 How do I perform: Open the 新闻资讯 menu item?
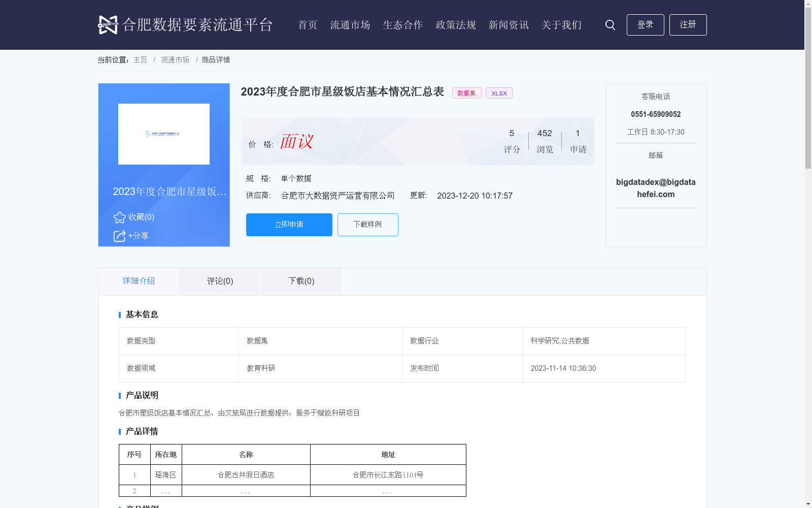pos(509,25)
